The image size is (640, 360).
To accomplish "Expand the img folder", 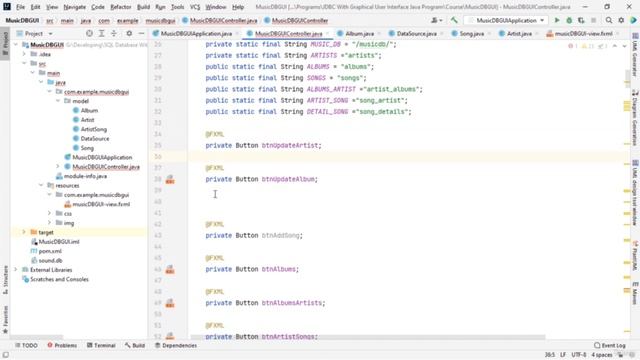I will [x=49, y=223].
